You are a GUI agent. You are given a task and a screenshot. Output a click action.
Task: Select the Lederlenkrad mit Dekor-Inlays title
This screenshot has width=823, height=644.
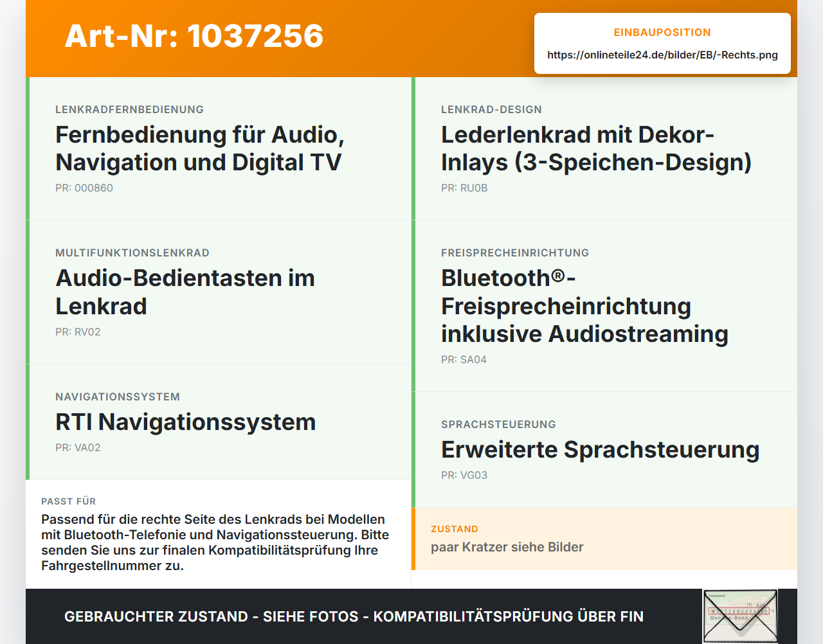point(596,148)
